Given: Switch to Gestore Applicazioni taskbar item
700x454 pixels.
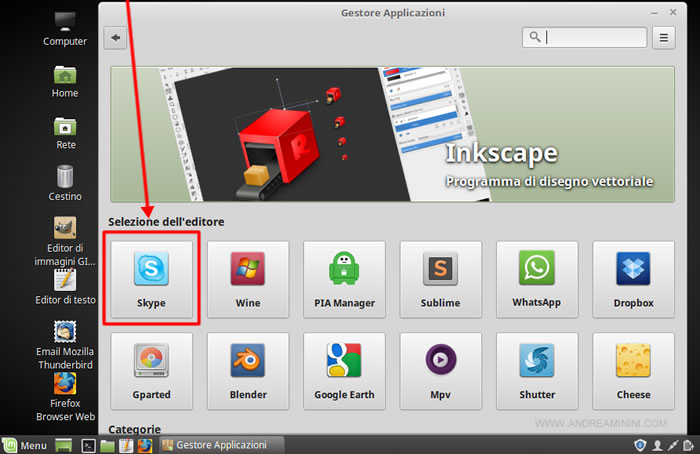Looking at the screenshot, I should (218, 445).
